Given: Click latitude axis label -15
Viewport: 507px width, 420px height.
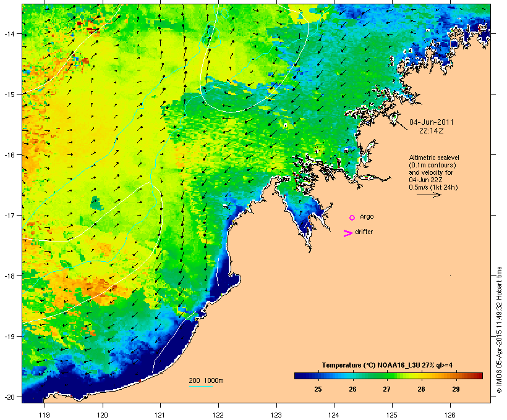Looking at the screenshot, I should [9, 94].
